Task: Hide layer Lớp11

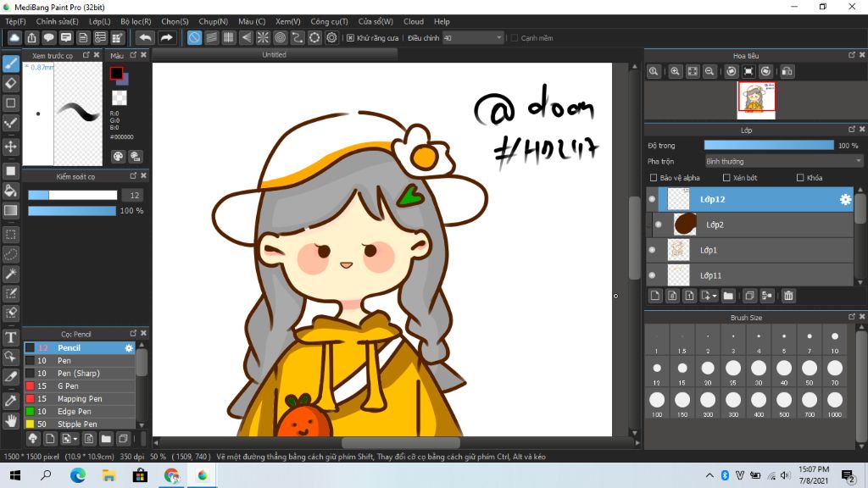Action: click(652, 275)
